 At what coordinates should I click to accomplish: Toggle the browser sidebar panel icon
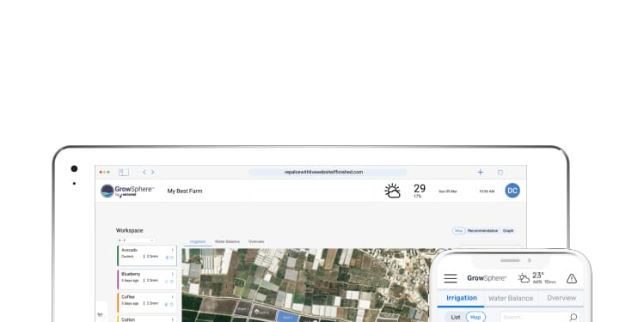(124, 173)
